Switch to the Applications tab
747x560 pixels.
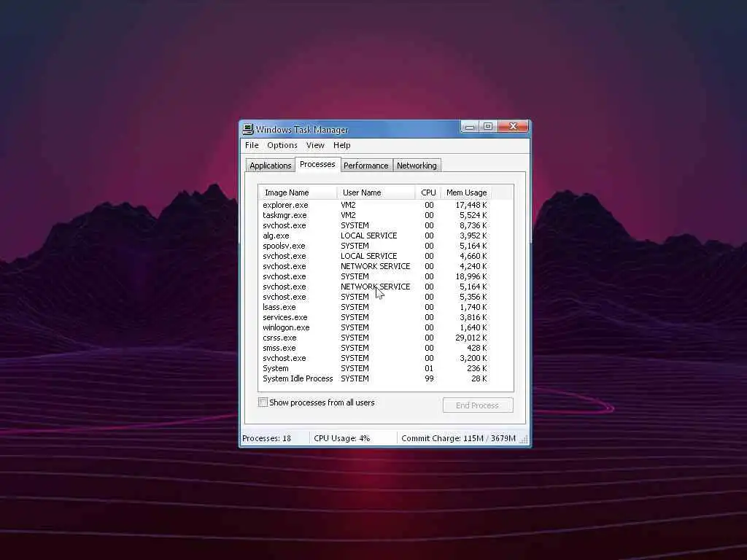click(x=270, y=166)
